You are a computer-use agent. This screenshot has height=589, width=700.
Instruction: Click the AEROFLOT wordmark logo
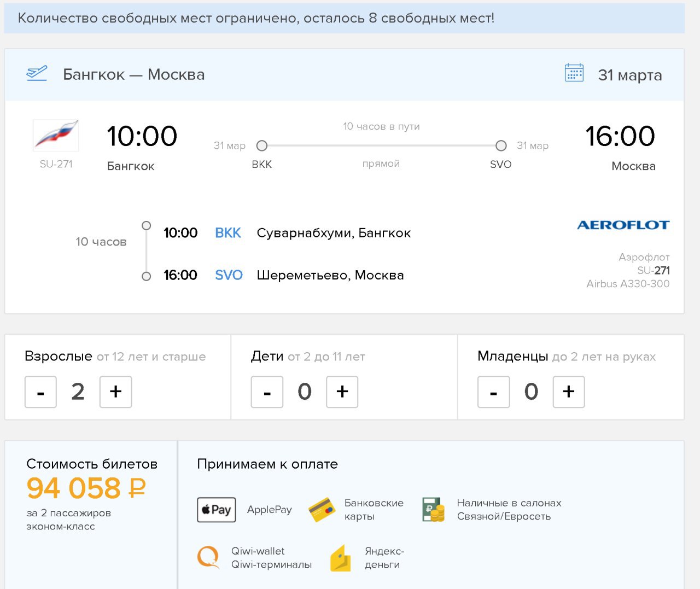tap(623, 225)
